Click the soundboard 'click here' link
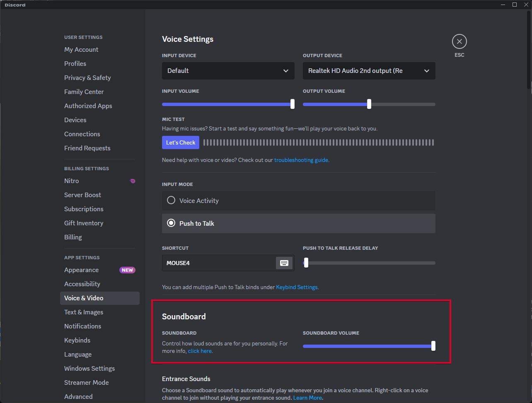Screen dimensions: 532x403 [x=200, y=351]
